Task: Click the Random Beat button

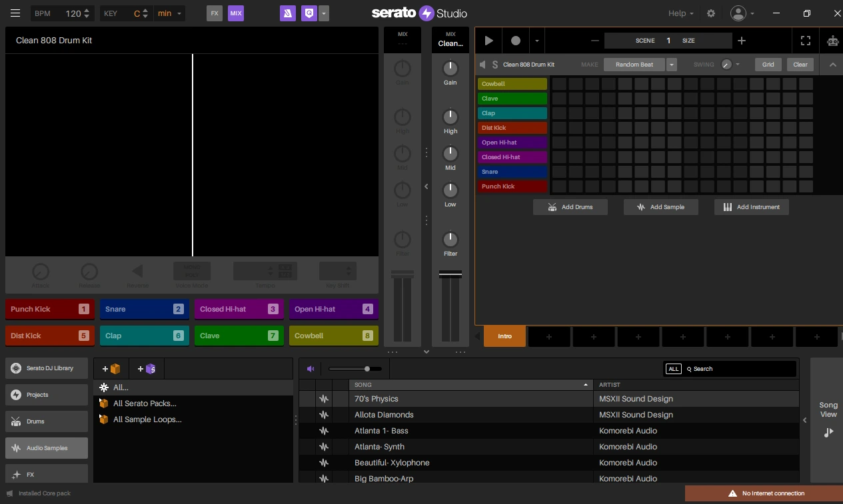Action: [x=634, y=65]
